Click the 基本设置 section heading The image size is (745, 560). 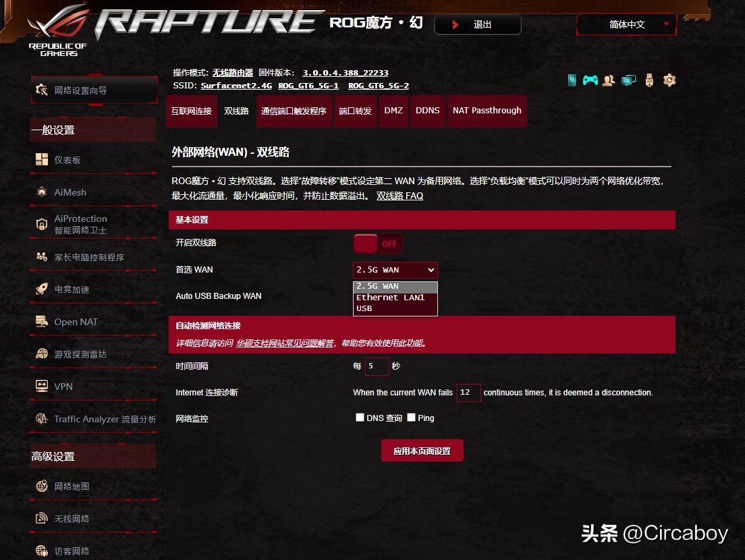[192, 220]
